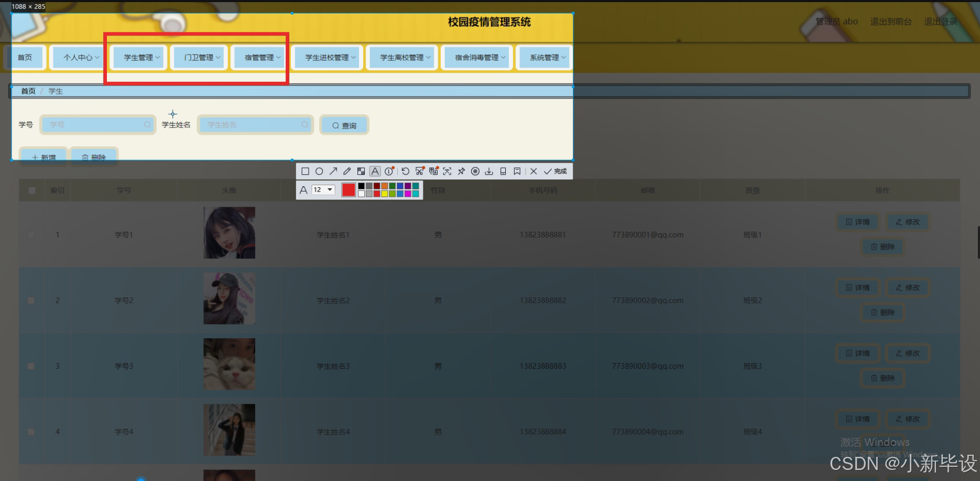
Task: Tick the checkbox for 学号2 row
Action: click(x=31, y=300)
